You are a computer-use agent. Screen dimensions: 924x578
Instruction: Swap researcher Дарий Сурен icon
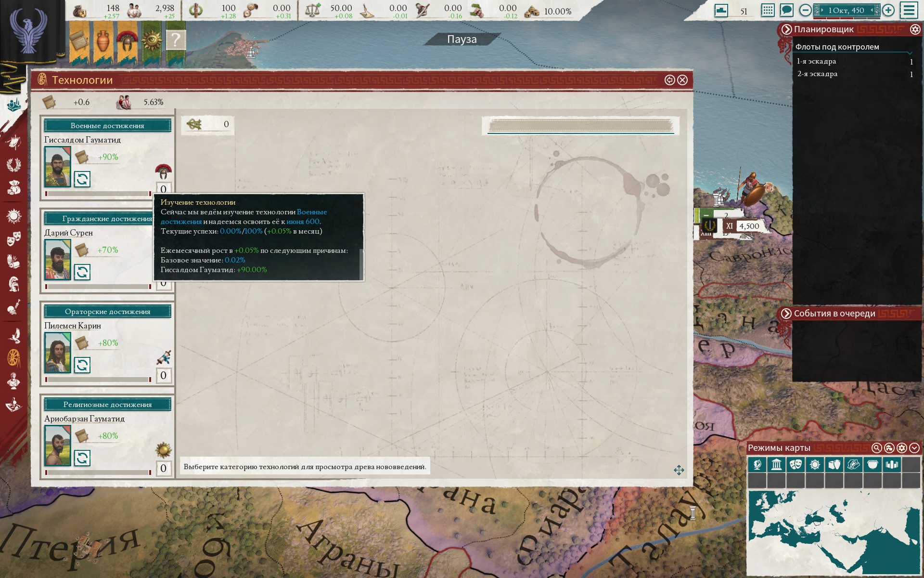pos(82,272)
